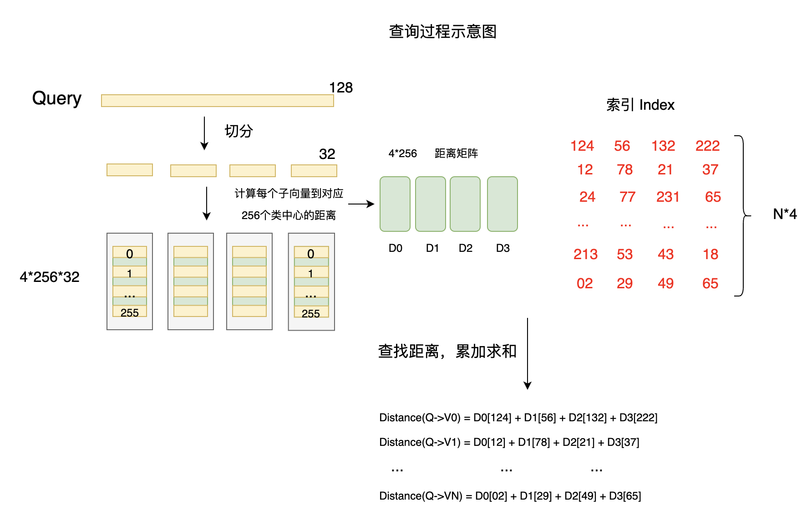Image resolution: width=812 pixels, height=521 pixels.
Task: Click index value 37
Action: 710,169
